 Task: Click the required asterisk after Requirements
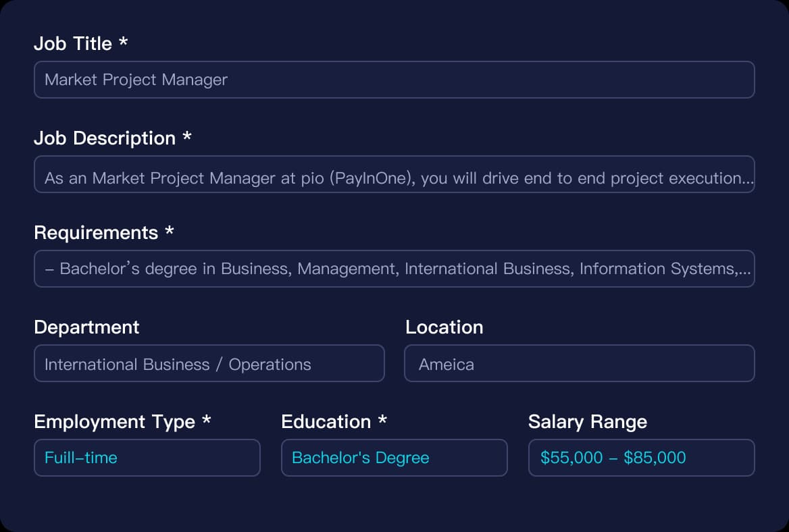170,231
